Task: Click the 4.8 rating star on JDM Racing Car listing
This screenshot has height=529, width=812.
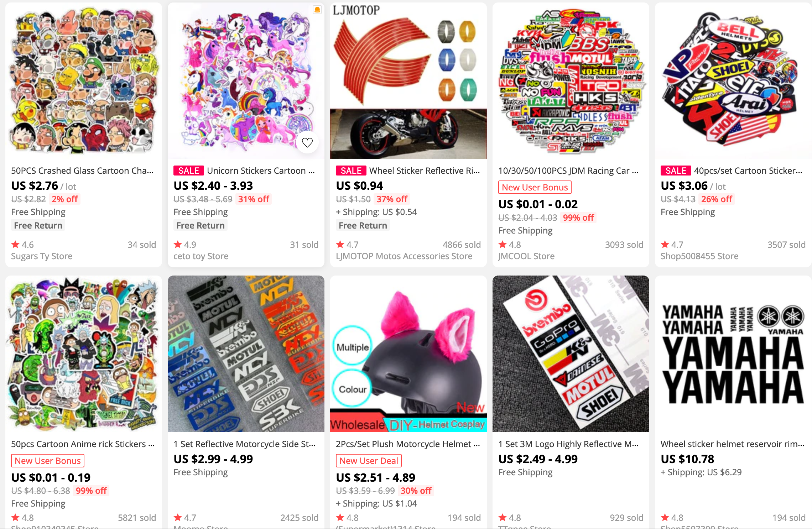Action: click(503, 245)
